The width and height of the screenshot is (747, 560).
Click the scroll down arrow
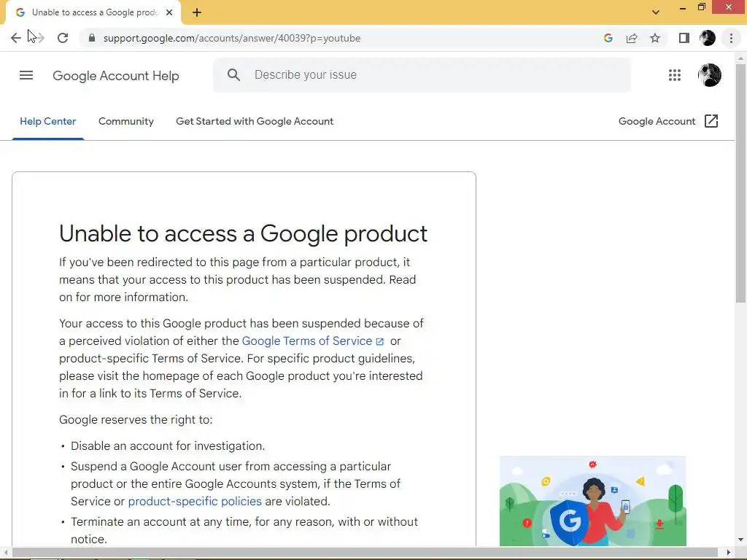[x=740, y=540]
